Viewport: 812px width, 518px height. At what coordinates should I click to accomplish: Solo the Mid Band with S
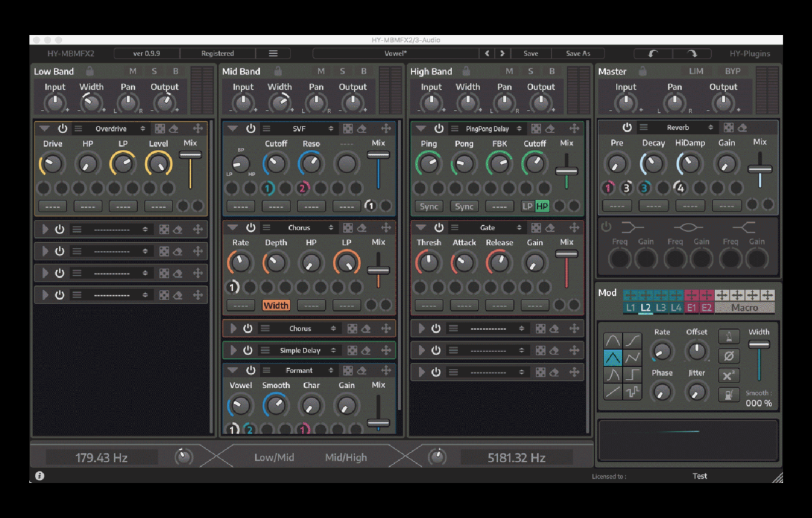342,72
